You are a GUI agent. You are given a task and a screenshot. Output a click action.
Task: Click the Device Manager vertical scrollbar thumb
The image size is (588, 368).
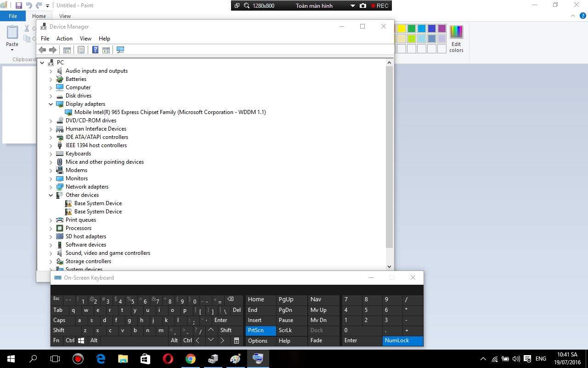pos(390,157)
